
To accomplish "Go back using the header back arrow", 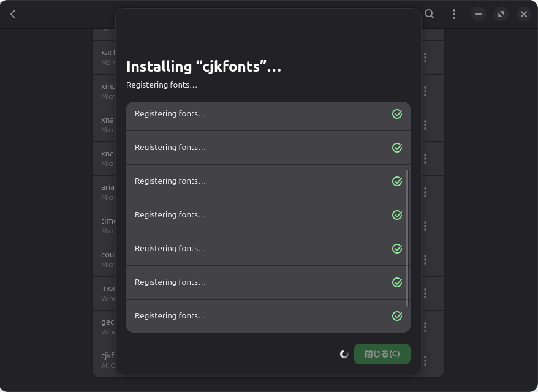I will [x=13, y=14].
